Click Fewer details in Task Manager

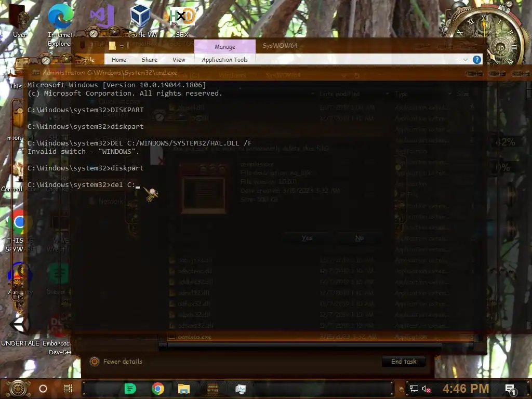(116, 362)
